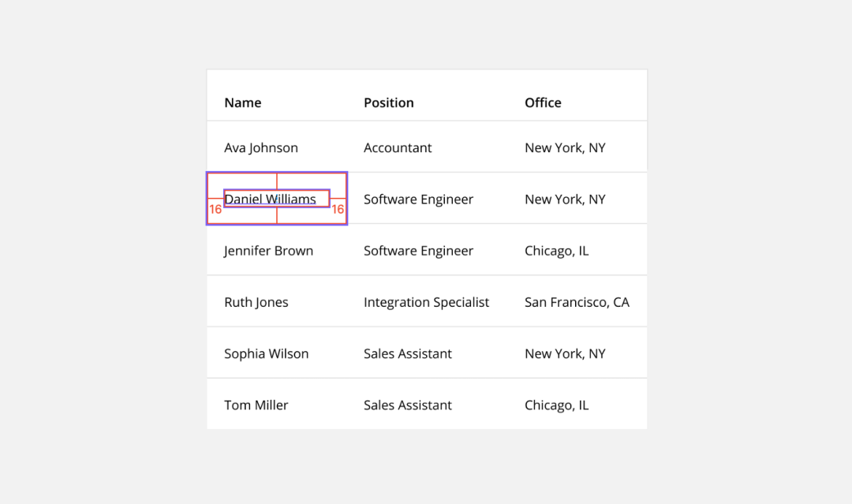Select the Office column header

[543, 103]
